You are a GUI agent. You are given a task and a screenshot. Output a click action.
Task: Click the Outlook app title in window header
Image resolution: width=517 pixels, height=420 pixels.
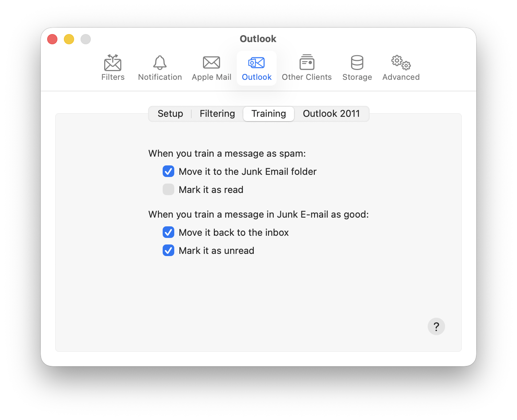pos(258,39)
